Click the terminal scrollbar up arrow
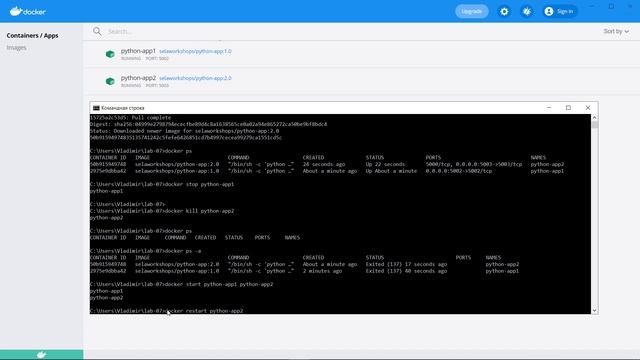The height and width of the screenshot is (360, 640). [594, 118]
